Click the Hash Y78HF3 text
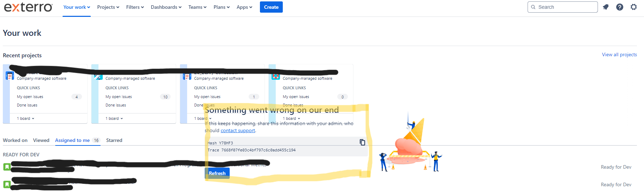The height and width of the screenshot is (195, 644). [x=220, y=143]
